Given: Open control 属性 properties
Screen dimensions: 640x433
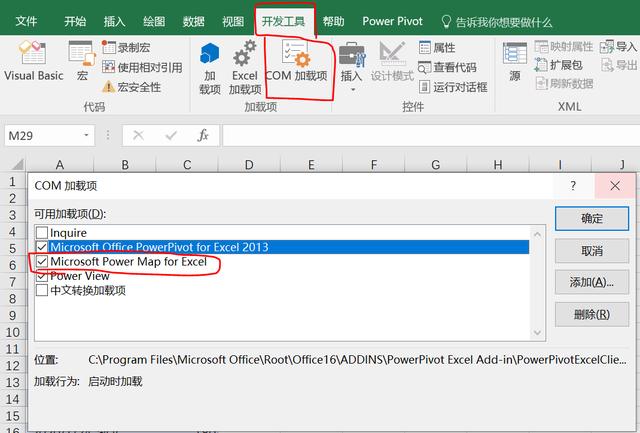Looking at the screenshot, I should tap(437, 48).
